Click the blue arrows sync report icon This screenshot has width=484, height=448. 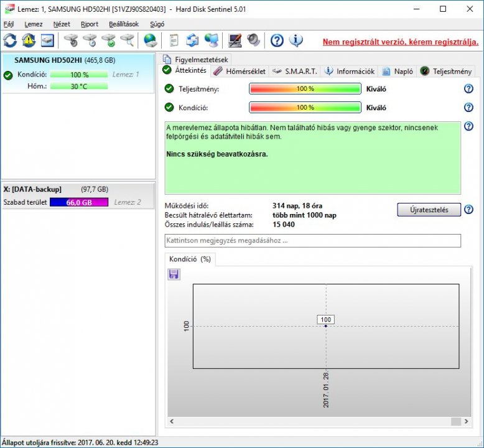coord(192,40)
